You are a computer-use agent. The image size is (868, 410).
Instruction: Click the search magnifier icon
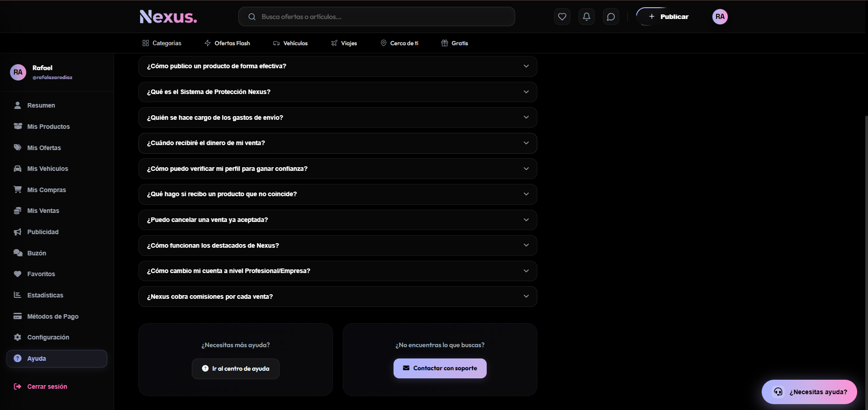pyautogui.click(x=252, y=17)
